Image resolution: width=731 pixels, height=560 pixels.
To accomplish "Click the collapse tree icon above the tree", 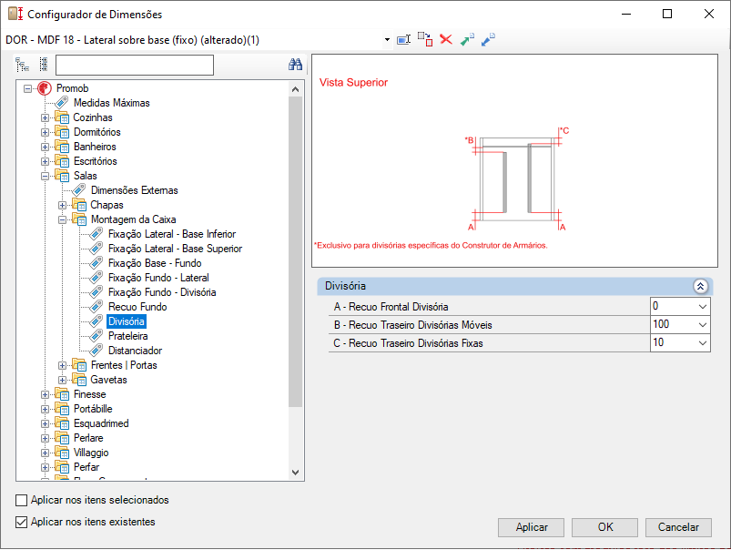I will [44, 65].
